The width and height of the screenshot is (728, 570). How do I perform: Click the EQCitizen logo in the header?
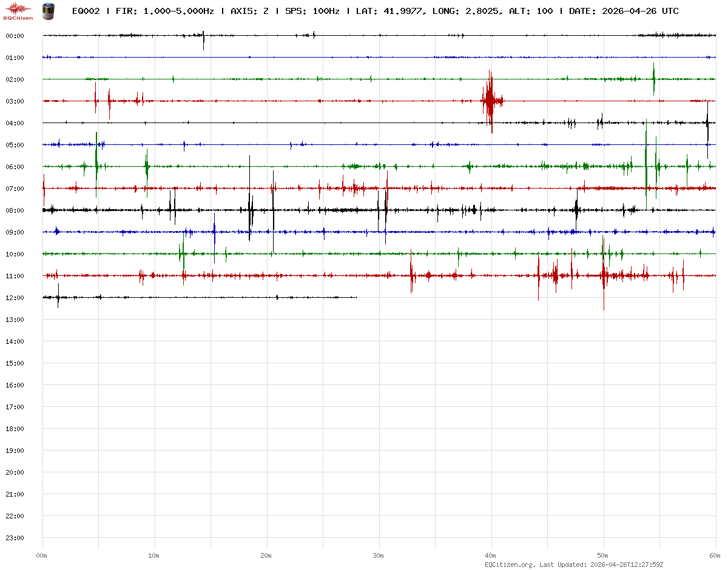pyautogui.click(x=18, y=11)
